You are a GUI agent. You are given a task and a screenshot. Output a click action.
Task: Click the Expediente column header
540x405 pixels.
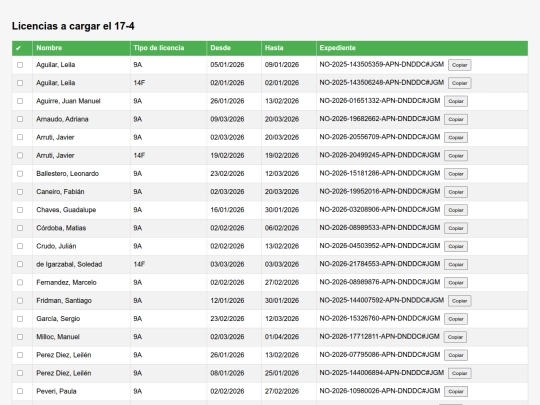[x=338, y=48]
